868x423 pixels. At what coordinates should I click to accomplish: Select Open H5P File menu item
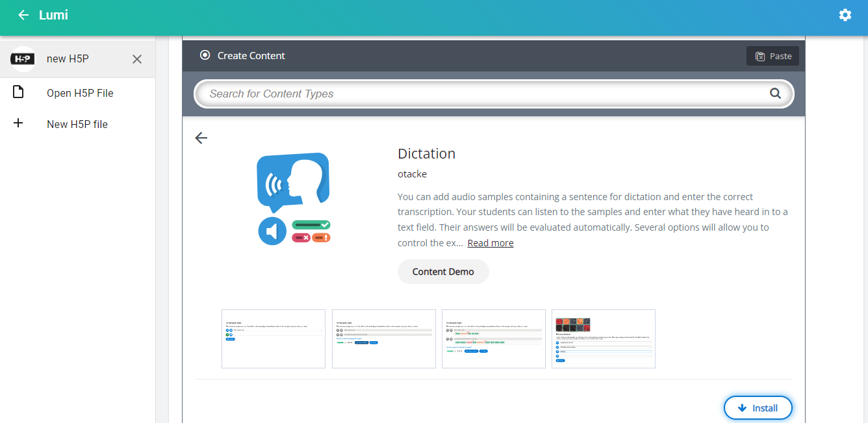click(x=80, y=93)
